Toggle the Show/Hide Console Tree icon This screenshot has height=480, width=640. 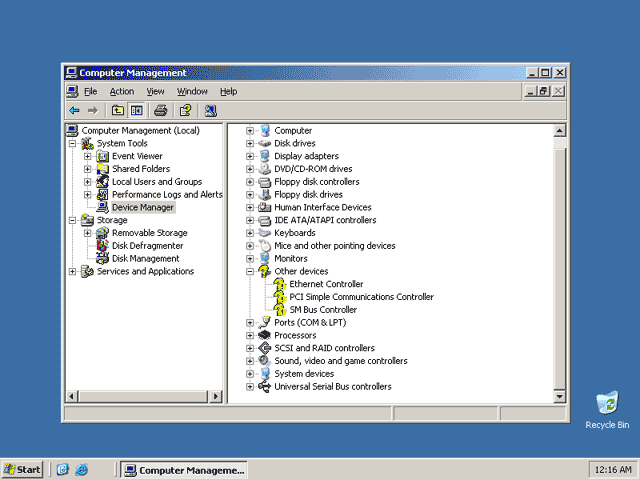(136, 111)
